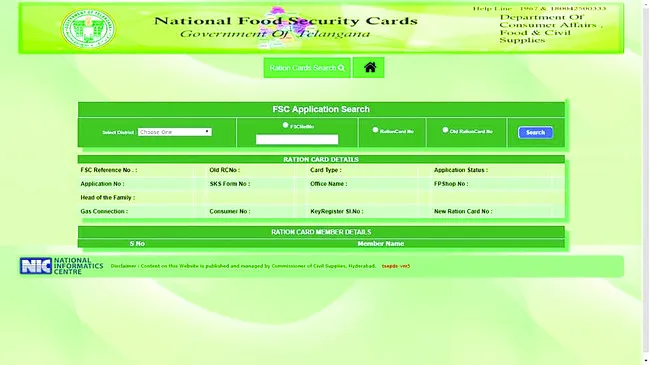
Task: Click the 'Application No' label
Action: [x=102, y=184]
